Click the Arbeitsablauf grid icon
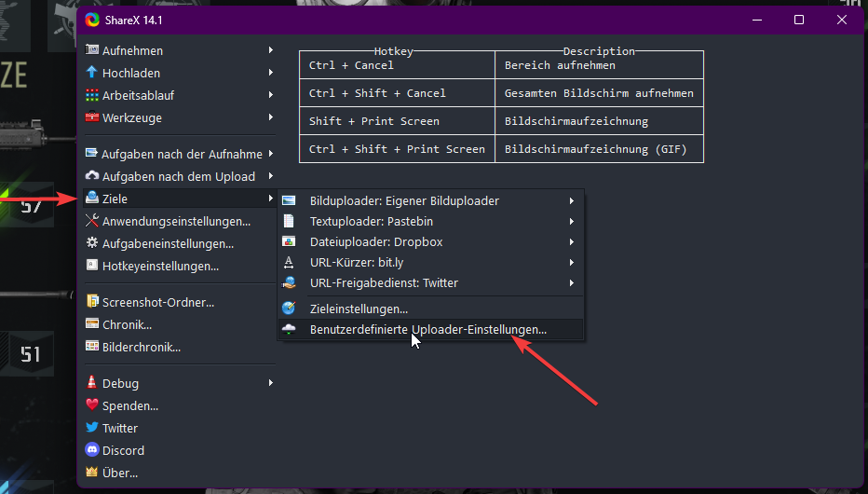The height and width of the screenshot is (494, 868). pos(92,95)
